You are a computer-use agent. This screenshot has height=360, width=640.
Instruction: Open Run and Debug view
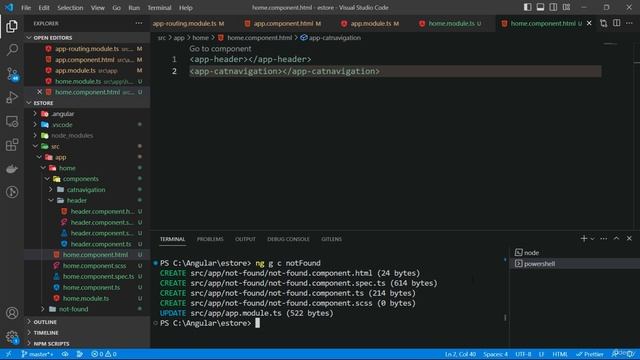coord(12,98)
